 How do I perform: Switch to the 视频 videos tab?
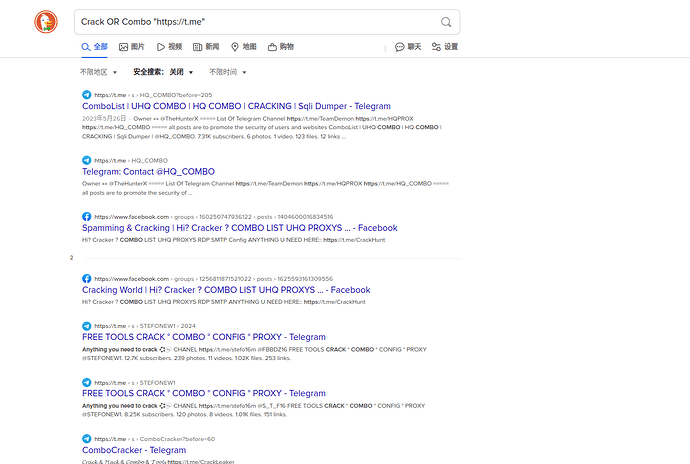coord(169,47)
